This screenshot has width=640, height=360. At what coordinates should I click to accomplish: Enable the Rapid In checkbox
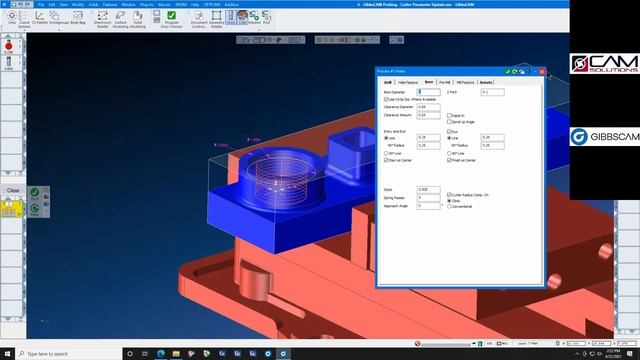(449, 116)
